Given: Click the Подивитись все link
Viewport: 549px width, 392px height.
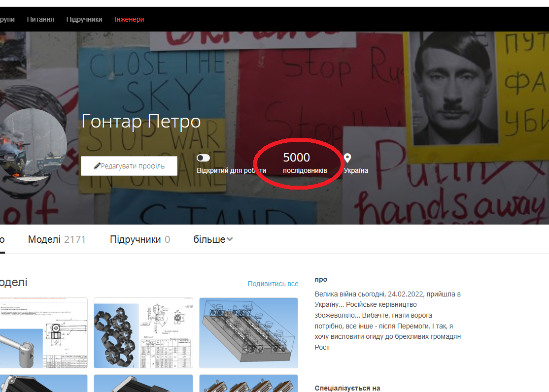Looking at the screenshot, I should pyautogui.click(x=273, y=284).
